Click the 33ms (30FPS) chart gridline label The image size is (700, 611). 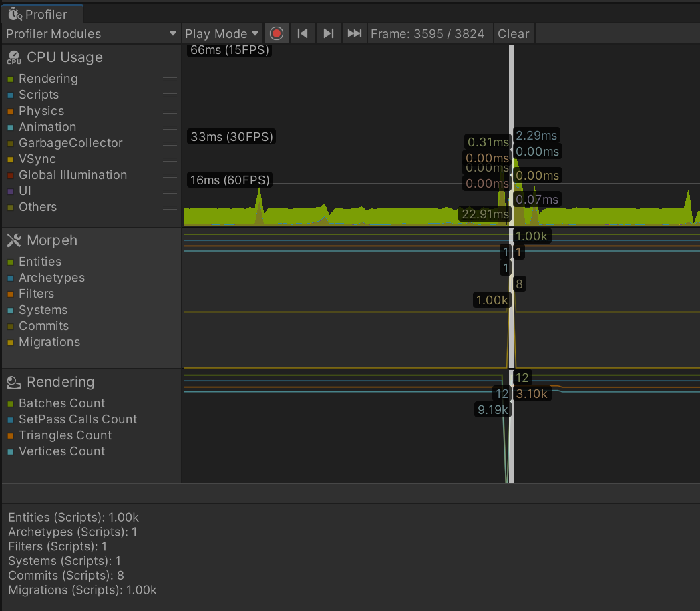231,137
